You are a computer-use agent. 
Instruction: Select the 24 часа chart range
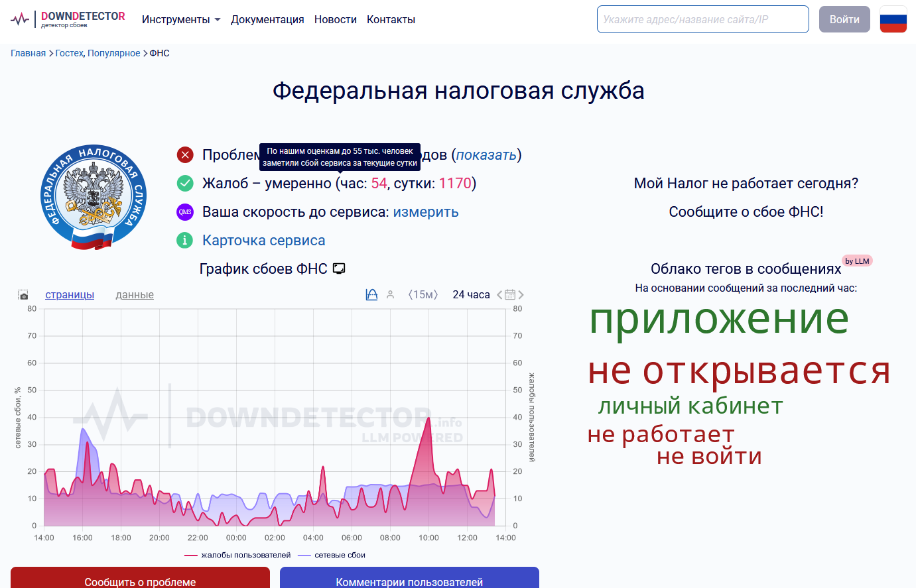pos(471,295)
